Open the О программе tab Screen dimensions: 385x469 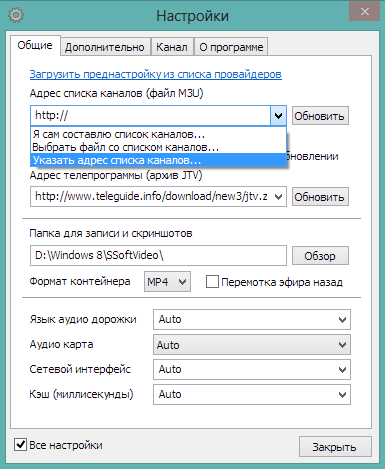(x=231, y=47)
